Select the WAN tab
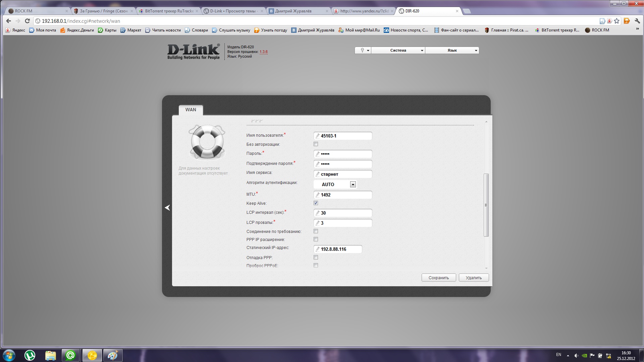 (191, 110)
